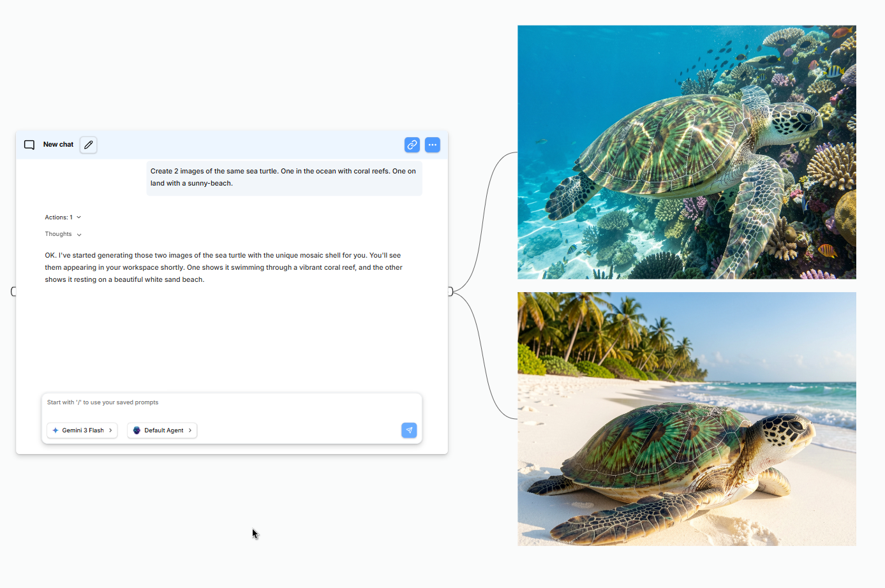Click the left connector handle on the chat node
This screenshot has height=588, width=885.
[13, 291]
